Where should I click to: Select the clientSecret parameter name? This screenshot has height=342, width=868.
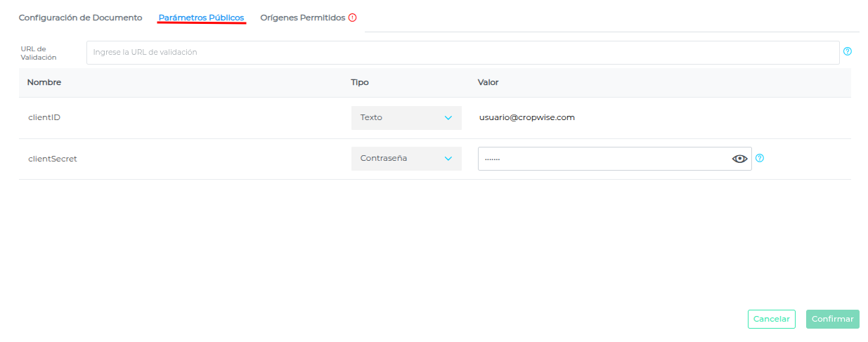pyautogui.click(x=53, y=159)
